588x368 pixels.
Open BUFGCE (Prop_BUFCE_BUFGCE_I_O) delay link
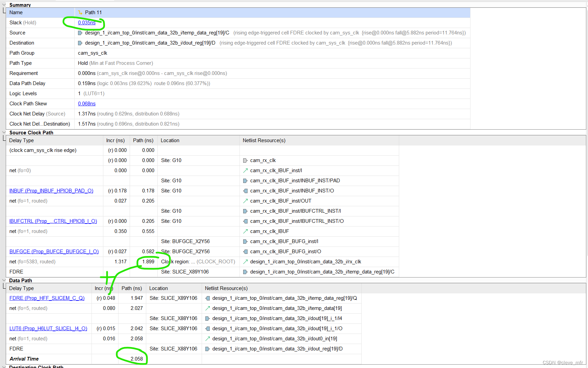point(54,252)
